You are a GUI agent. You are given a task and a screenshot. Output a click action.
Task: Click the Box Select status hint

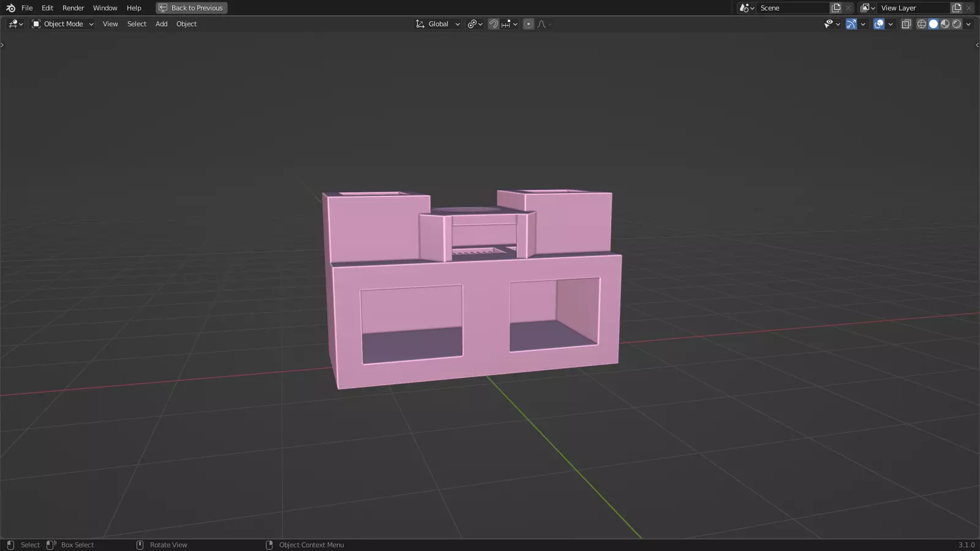pyautogui.click(x=77, y=545)
